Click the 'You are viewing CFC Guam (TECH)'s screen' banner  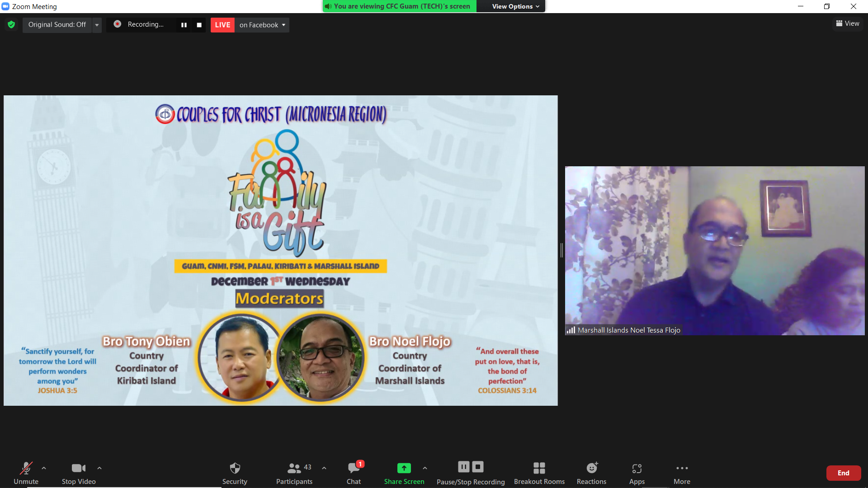tap(400, 6)
